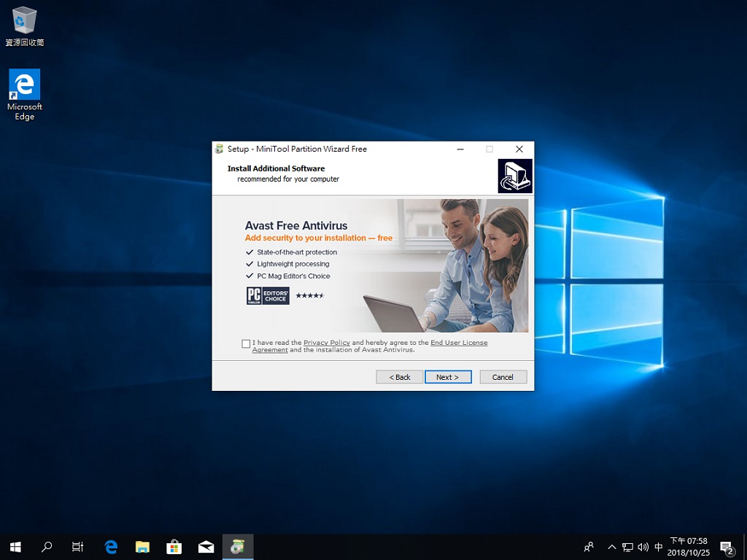Open the Privacy Policy link

click(x=326, y=343)
